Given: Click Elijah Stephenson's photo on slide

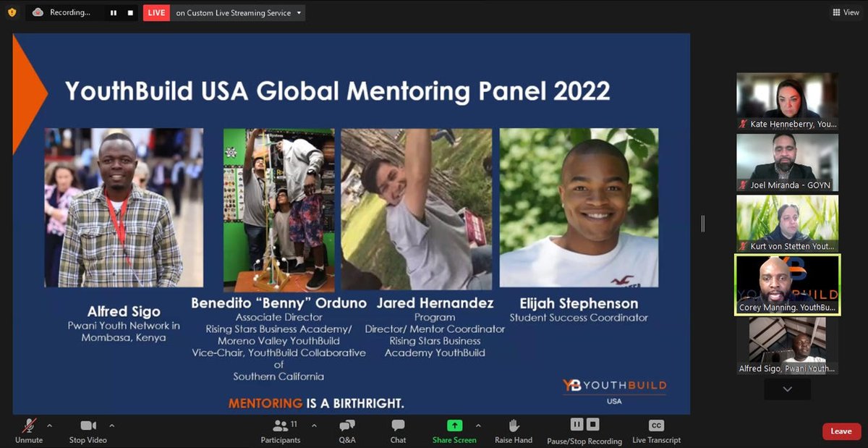Looking at the screenshot, I should pos(579,208).
